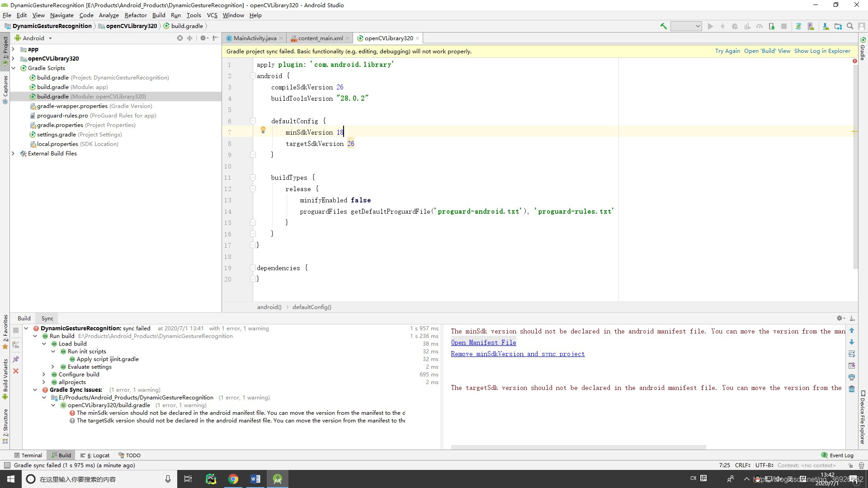The height and width of the screenshot is (488, 868).
Task: Expand the Configure build node
Action: [x=44, y=375]
